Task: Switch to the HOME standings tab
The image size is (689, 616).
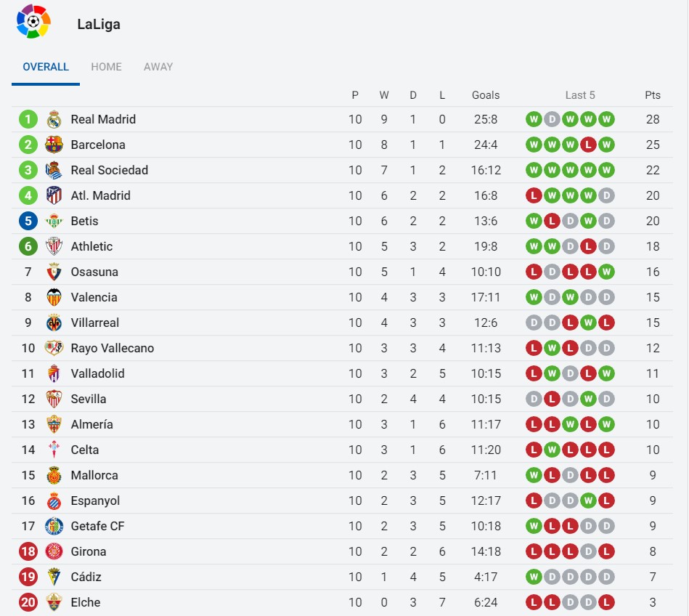Action: 106,67
